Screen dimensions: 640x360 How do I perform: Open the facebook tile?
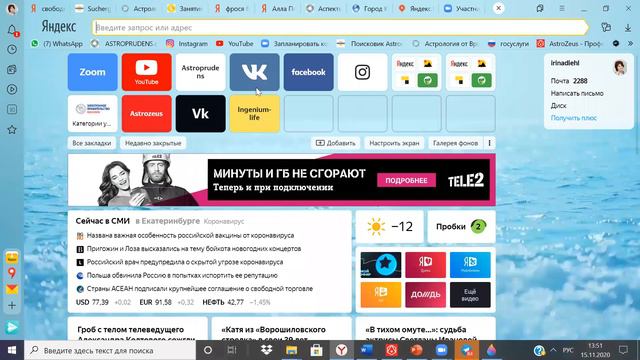[309, 72]
